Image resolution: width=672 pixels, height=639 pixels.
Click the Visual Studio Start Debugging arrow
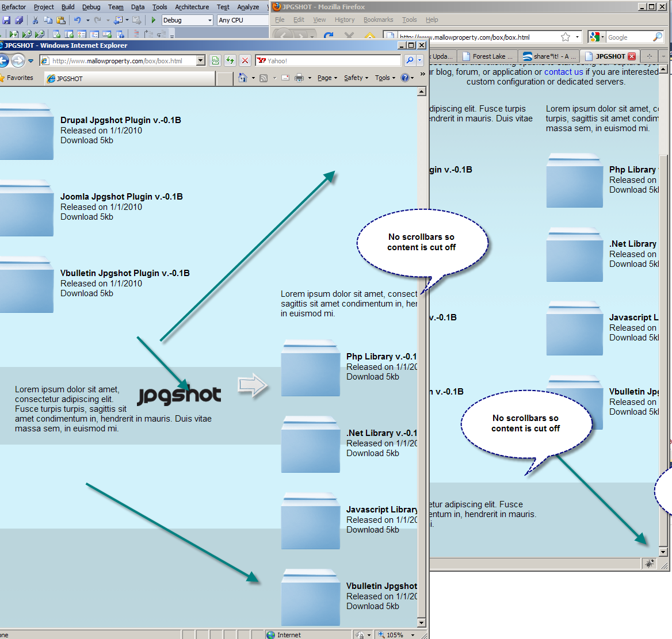[154, 20]
